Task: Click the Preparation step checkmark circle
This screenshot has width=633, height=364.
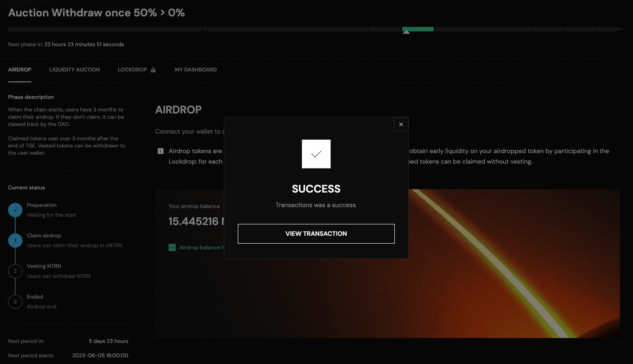Action: pos(15,210)
